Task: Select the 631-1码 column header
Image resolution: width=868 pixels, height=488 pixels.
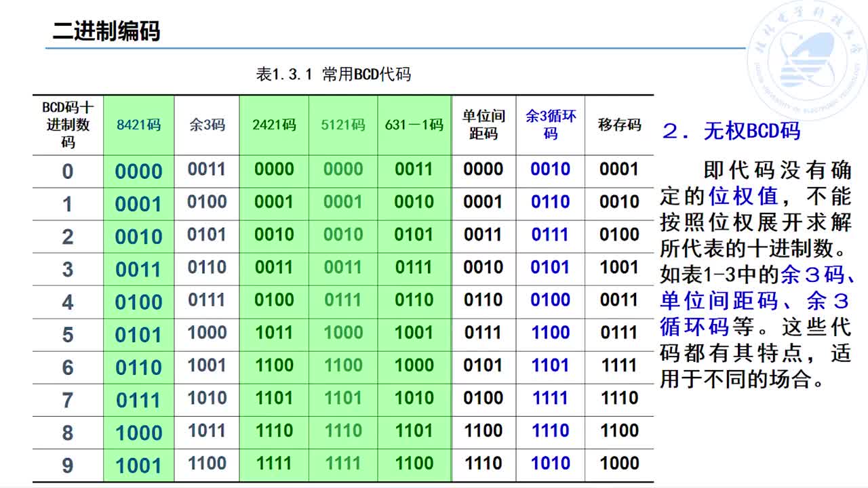Action: (x=414, y=125)
